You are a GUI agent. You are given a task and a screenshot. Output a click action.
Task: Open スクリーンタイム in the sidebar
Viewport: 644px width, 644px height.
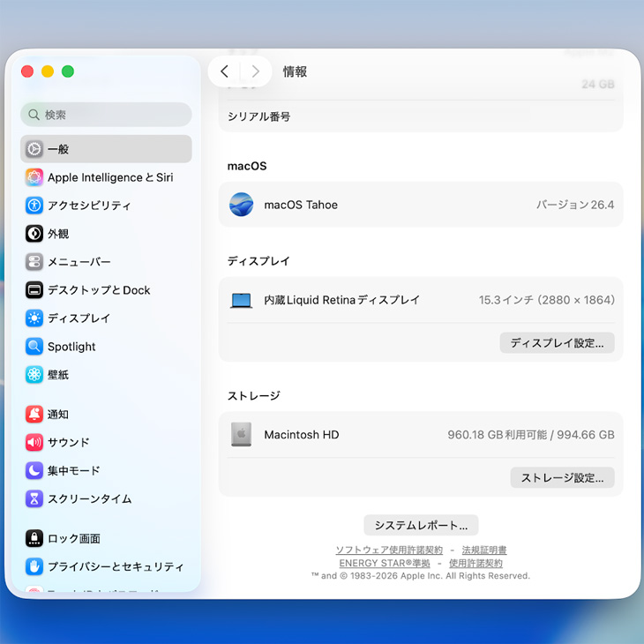click(88, 499)
